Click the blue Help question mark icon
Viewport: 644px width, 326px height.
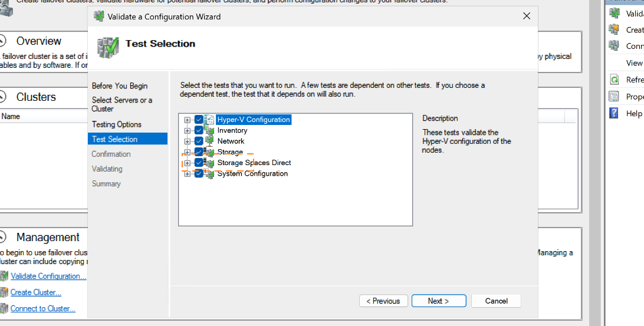(x=615, y=113)
